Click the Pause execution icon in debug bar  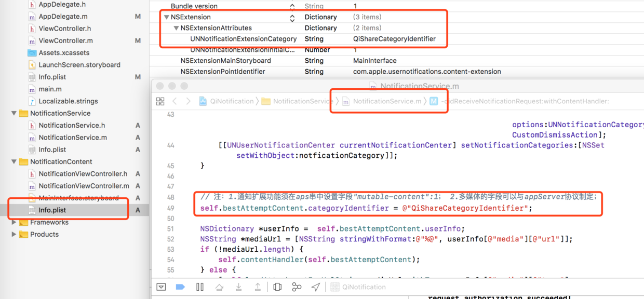pyautogui.click(x=200, y=287)
